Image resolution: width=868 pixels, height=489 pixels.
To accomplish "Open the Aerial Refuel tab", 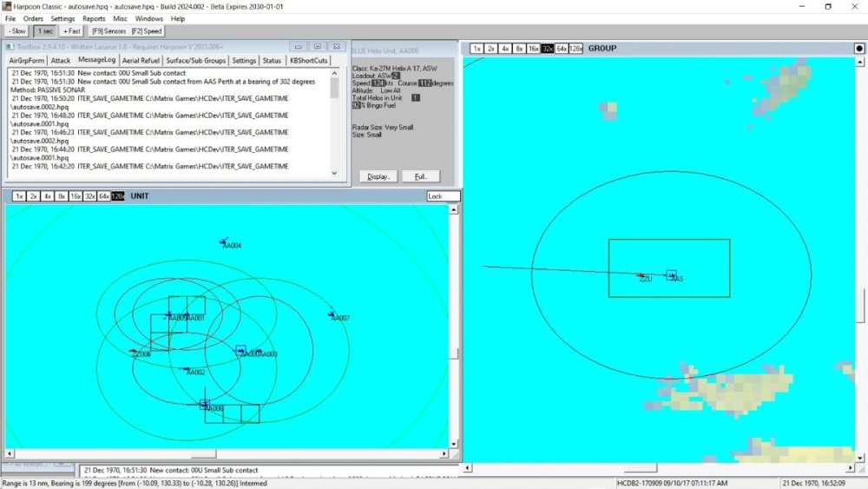I will click(x=141, y=60).
